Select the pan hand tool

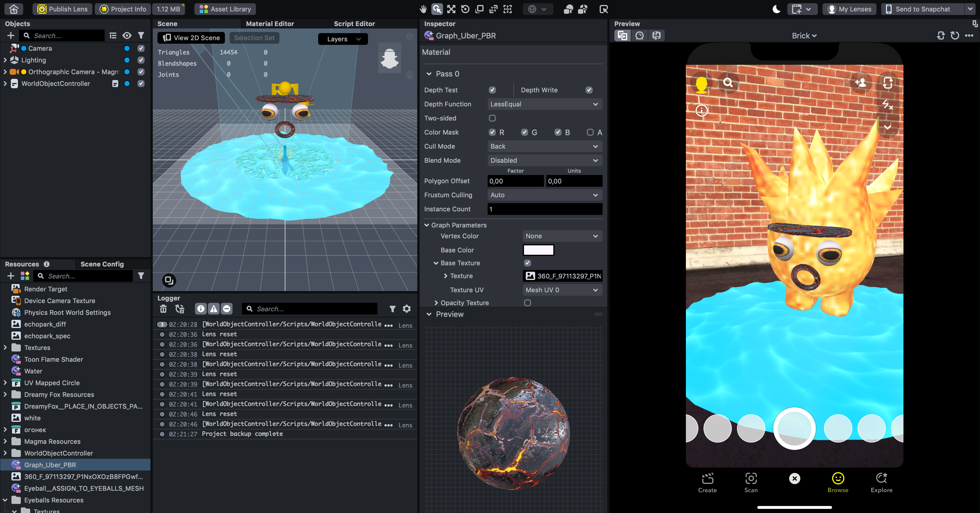coord(423,9)
